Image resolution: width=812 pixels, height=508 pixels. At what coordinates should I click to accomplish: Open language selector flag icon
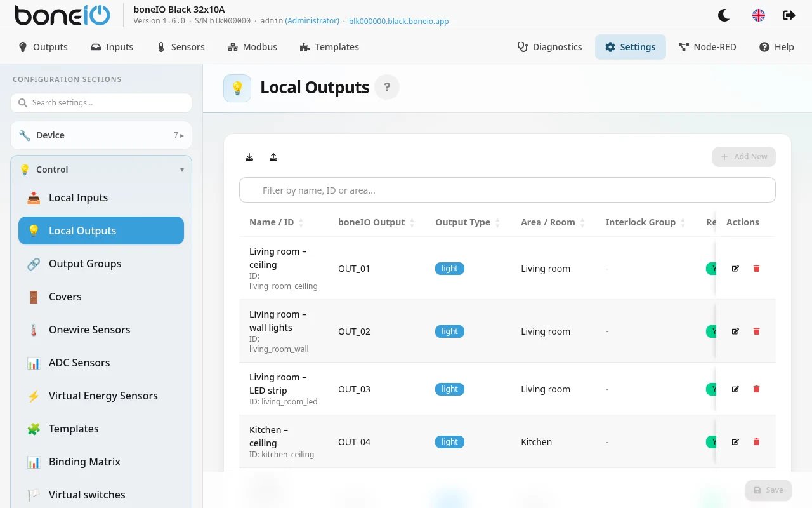(x=758, y=15)
